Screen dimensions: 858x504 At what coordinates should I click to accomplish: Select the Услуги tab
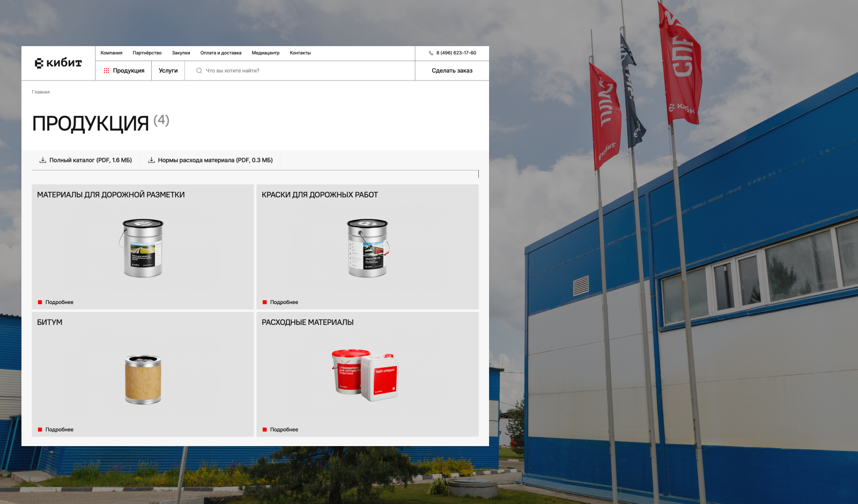tap(168, 71)
